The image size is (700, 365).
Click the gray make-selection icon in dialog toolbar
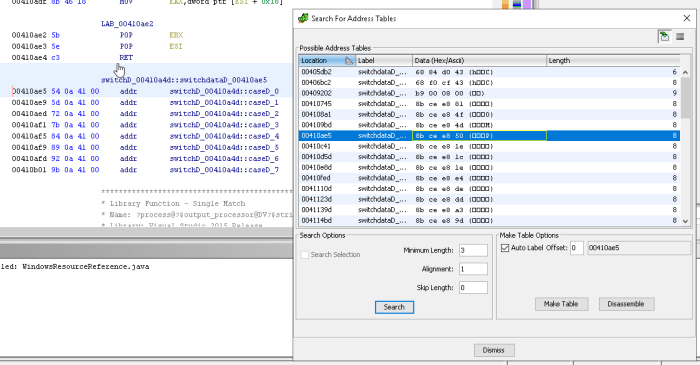[x=680, y=37]
